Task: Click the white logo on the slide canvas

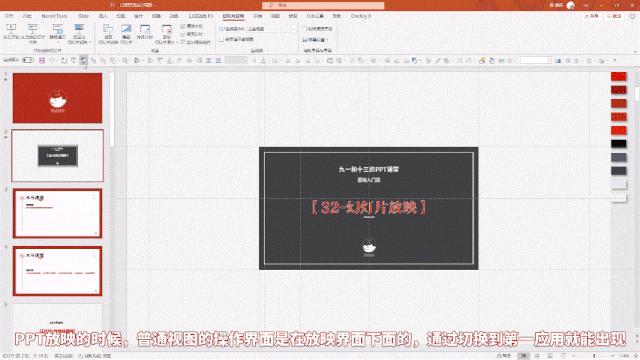Action: pos(369,248)
